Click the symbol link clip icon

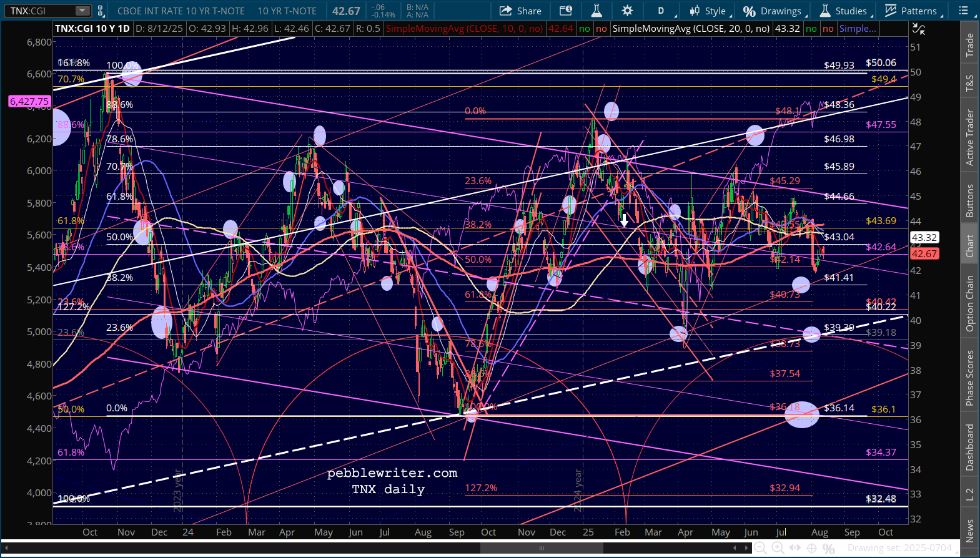click(101, 11)
